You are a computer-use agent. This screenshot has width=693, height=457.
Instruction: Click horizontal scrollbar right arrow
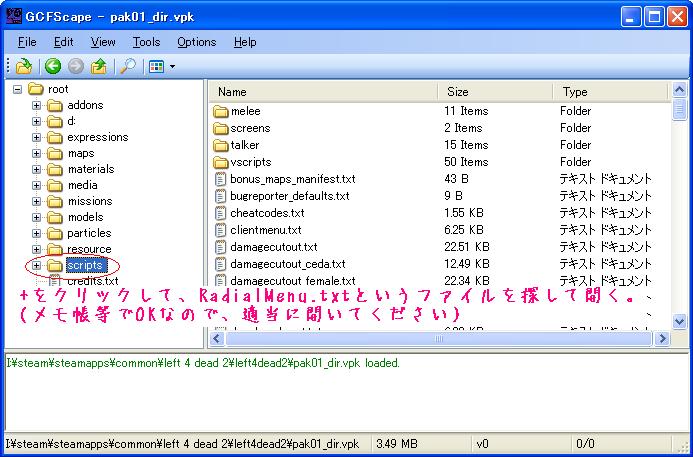pyautogui.click(x=663, y=339)
